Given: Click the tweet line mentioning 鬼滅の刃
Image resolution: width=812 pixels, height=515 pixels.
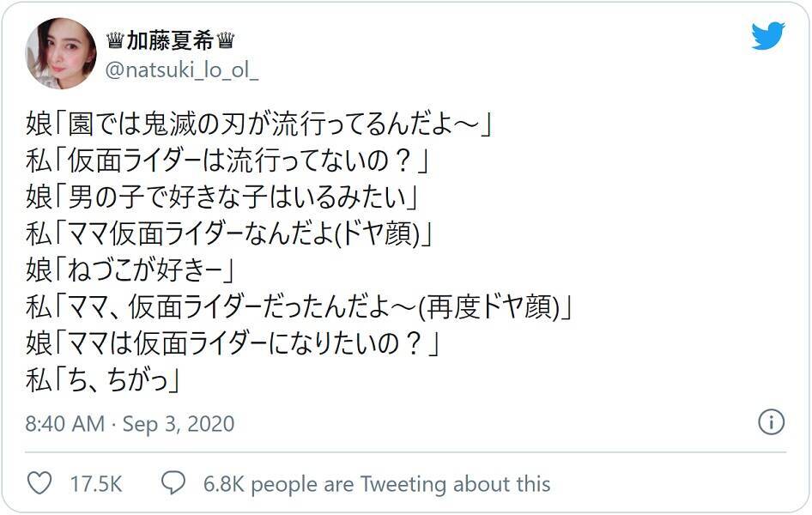Looking at the screenshot, I should coord(258,124).
